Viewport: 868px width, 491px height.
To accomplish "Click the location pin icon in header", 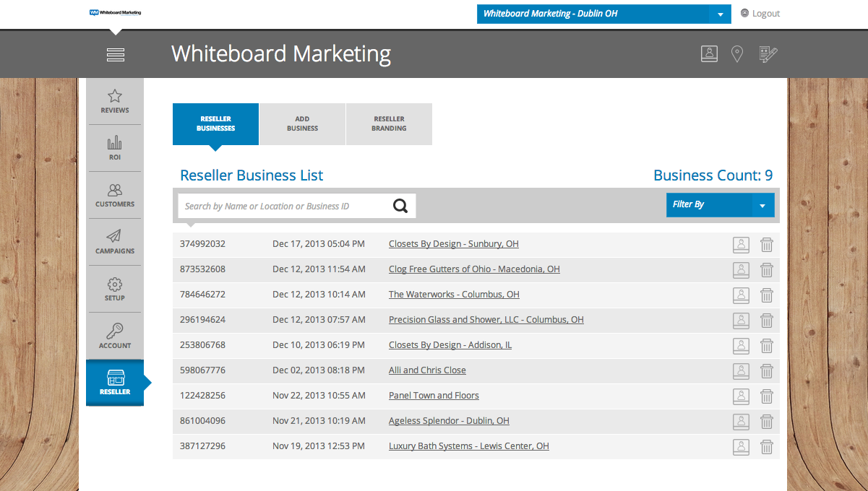I will click(x=736, y=54).
